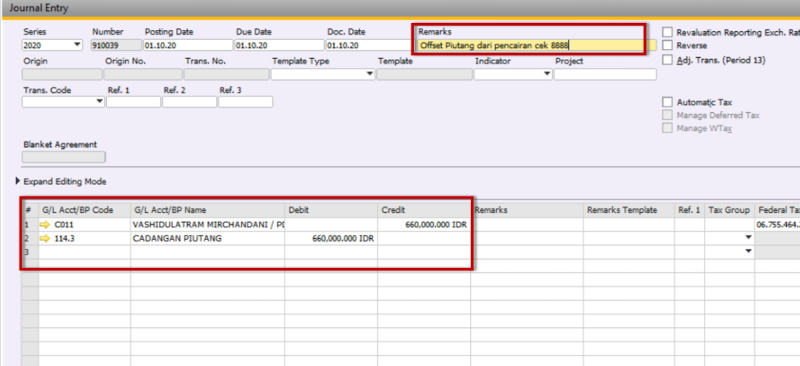Click the CADANGAN PIUTANG name cell
Screen dimensions: 800x366
tap(208, 238)
